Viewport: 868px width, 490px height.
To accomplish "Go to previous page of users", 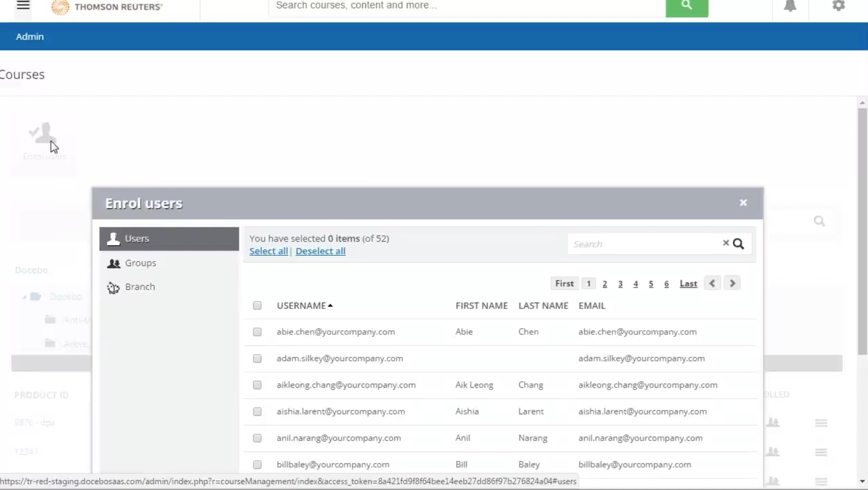I will point(712,283).
